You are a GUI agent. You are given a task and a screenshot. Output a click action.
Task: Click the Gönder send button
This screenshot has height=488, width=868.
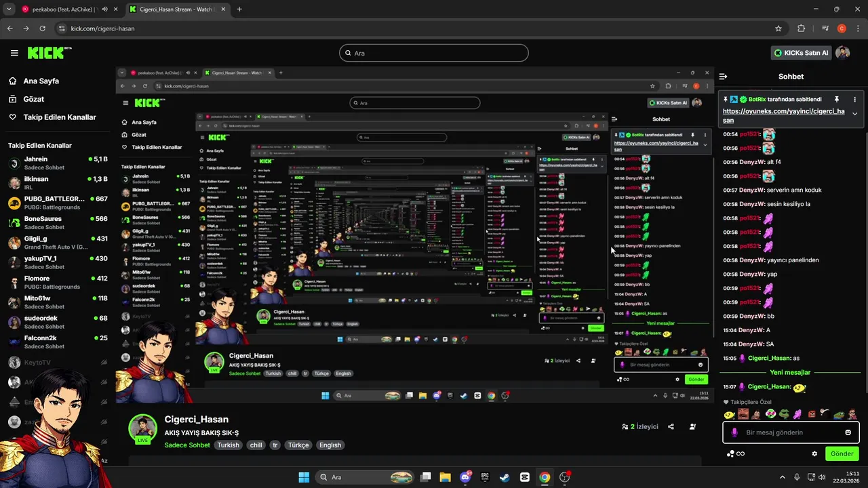click(842, 454)
